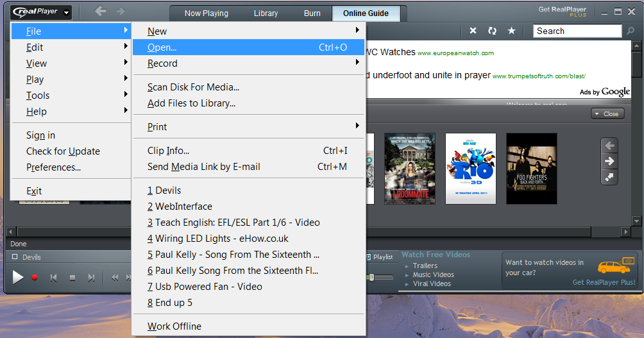Open the Viral Videos link
The image size is (644, 338).
(432, 283)
